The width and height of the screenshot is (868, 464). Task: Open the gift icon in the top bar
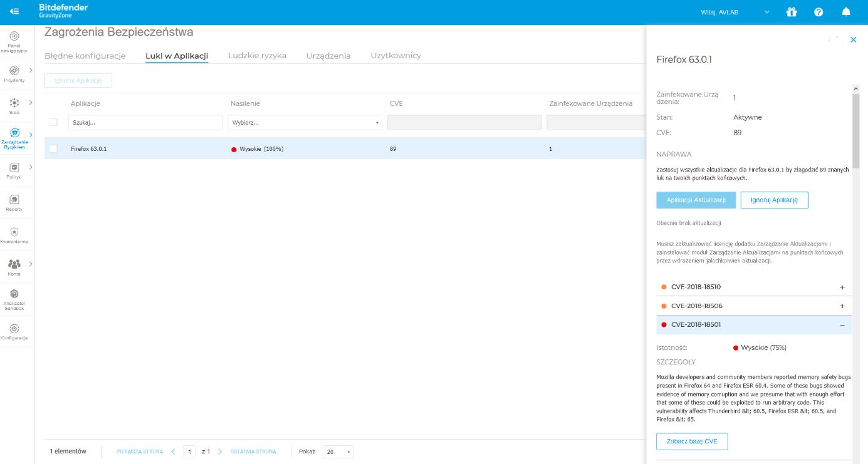tap(792, 12)
